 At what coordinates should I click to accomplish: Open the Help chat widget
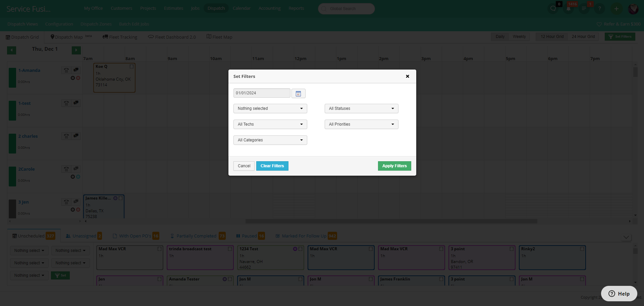pos(619,294)
